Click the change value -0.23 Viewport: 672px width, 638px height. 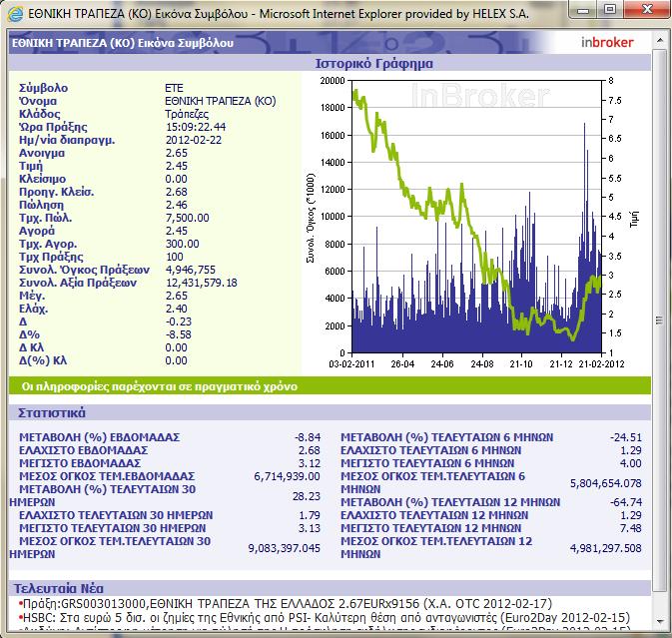[x=179, y=321]
